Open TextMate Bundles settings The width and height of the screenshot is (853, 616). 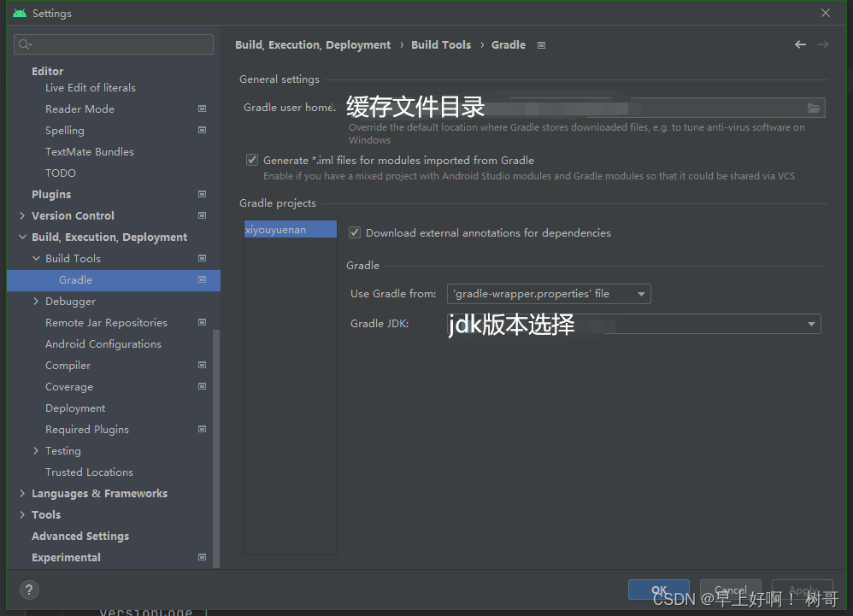point(90,152)
